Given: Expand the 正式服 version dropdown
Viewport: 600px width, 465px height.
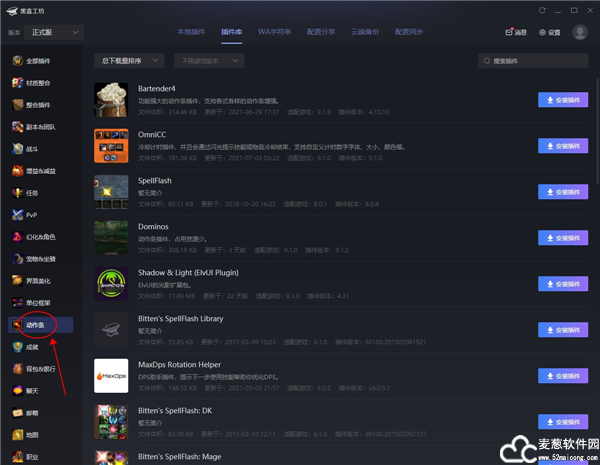Looking at the screenshot, I should (57, 32).
